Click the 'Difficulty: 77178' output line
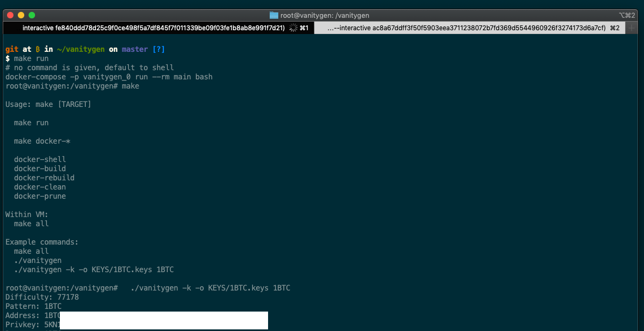644x331 pixels. click(42, 297)
